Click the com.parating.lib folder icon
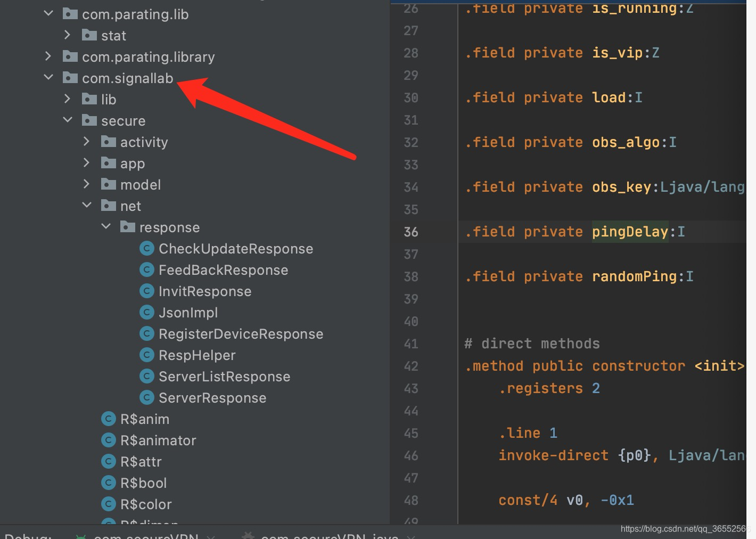756x539 pixels. click(x=70, y=13)
